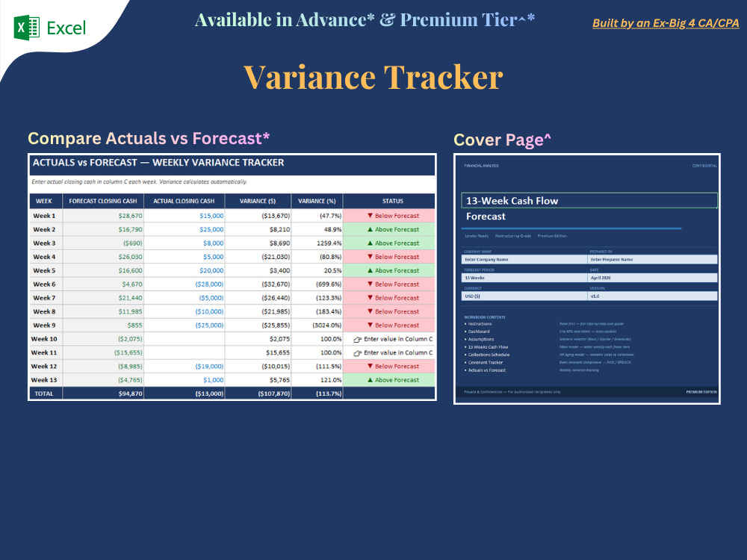Click the 'USD ($)' currency field
This screenshot has width=747, height=560.
(524, 296)
